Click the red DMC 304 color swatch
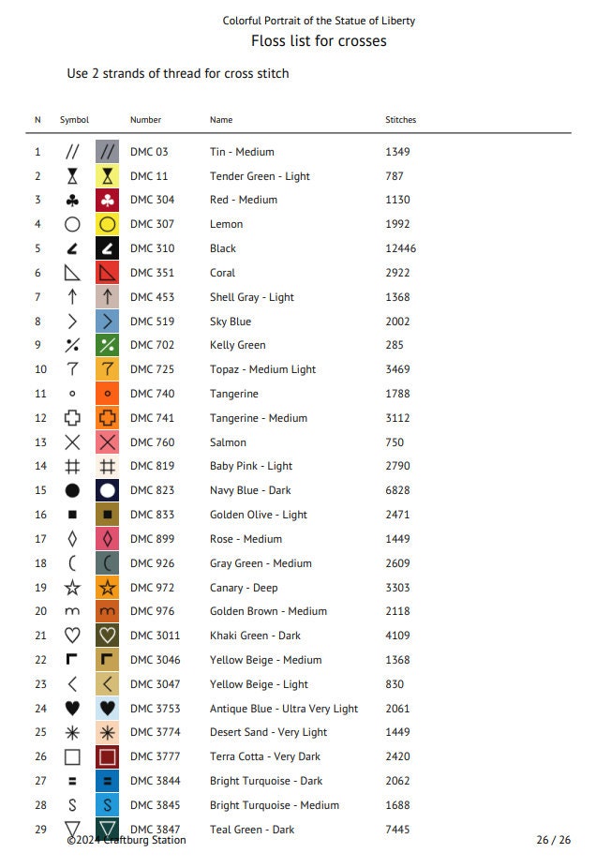This screenshot has height=868, width=596. tap(108, 200)
